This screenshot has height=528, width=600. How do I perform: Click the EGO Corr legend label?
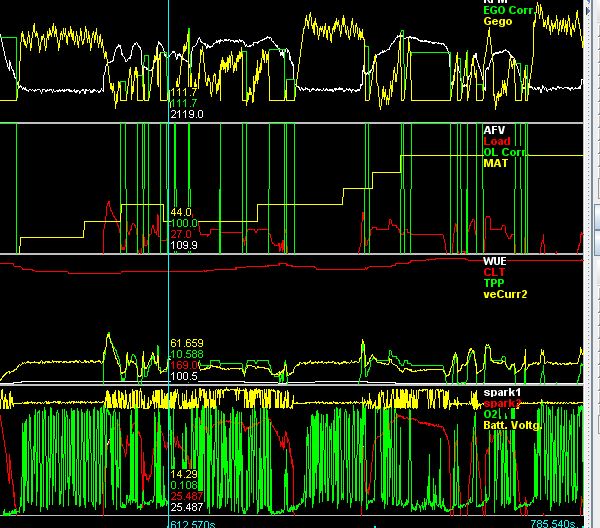pyautogui.click(x=508, y=9)
